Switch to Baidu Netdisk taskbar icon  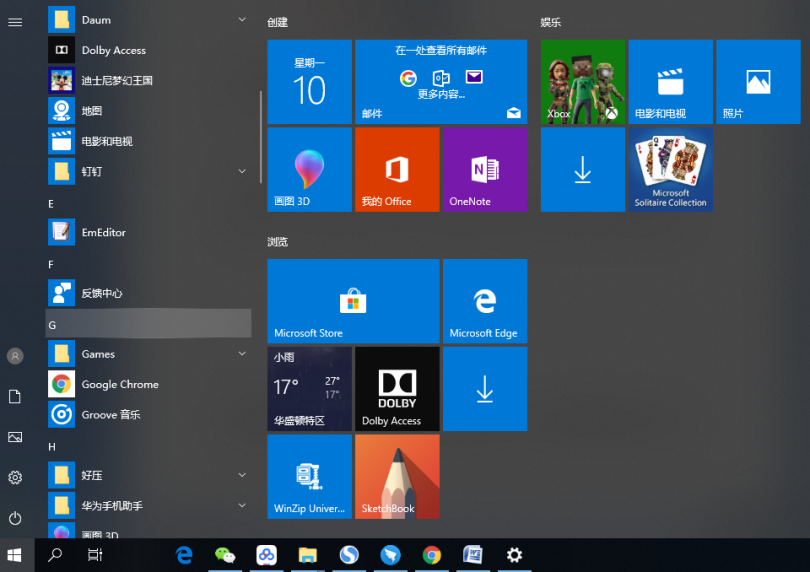click(x=267, y=555)
